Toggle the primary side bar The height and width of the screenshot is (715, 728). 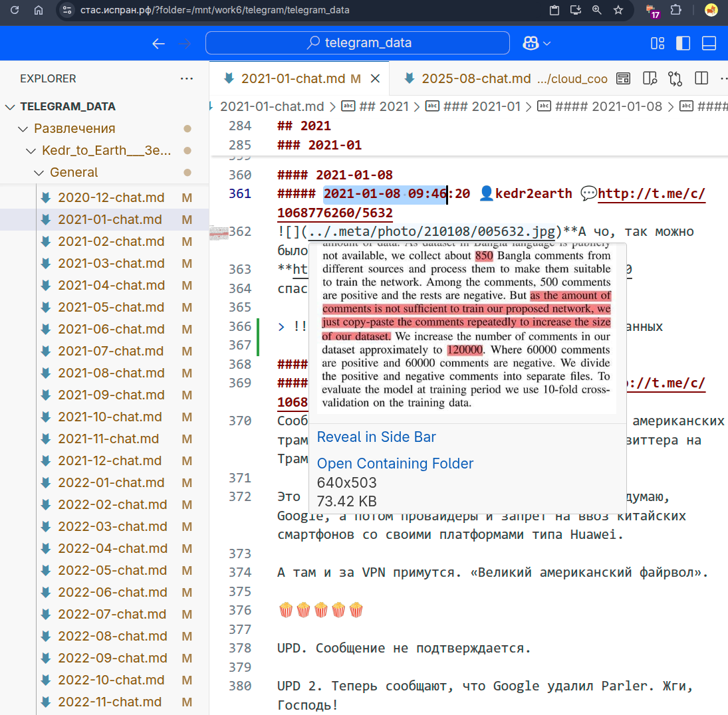683,43
